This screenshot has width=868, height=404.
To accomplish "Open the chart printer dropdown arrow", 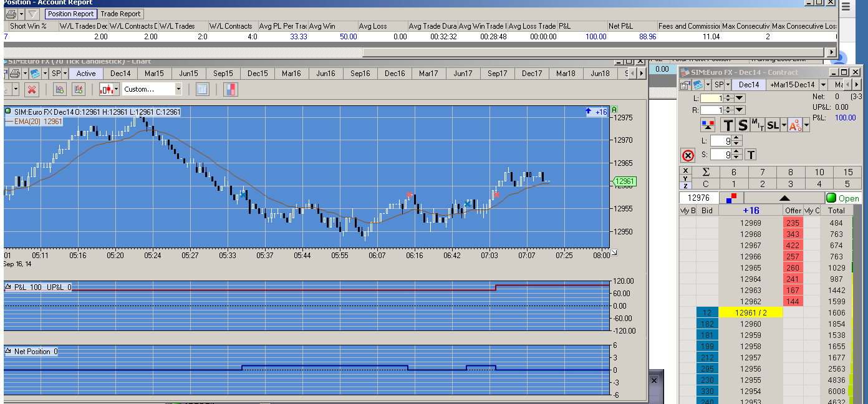I will [x=24, y=74].
